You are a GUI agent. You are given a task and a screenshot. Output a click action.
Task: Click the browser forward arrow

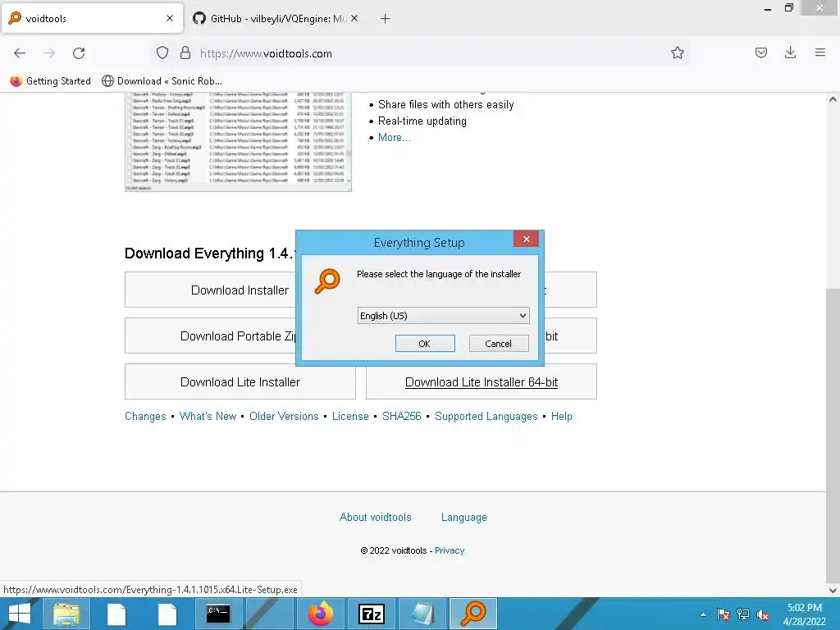[x=49, y=53]
